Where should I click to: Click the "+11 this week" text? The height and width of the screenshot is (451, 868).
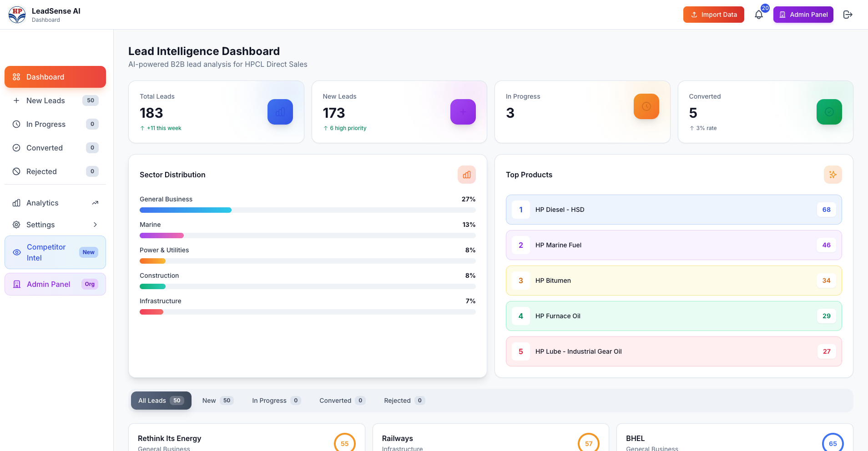164,128
